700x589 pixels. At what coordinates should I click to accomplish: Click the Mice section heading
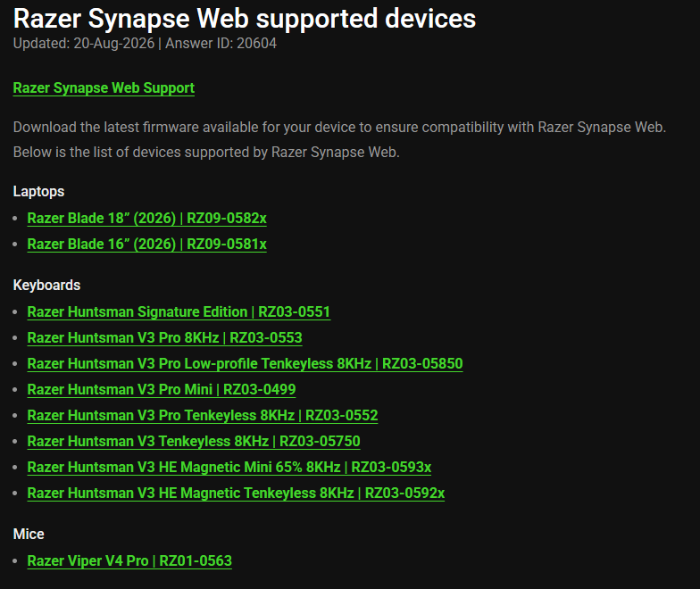pyautogui.click(x=29, y=534)
